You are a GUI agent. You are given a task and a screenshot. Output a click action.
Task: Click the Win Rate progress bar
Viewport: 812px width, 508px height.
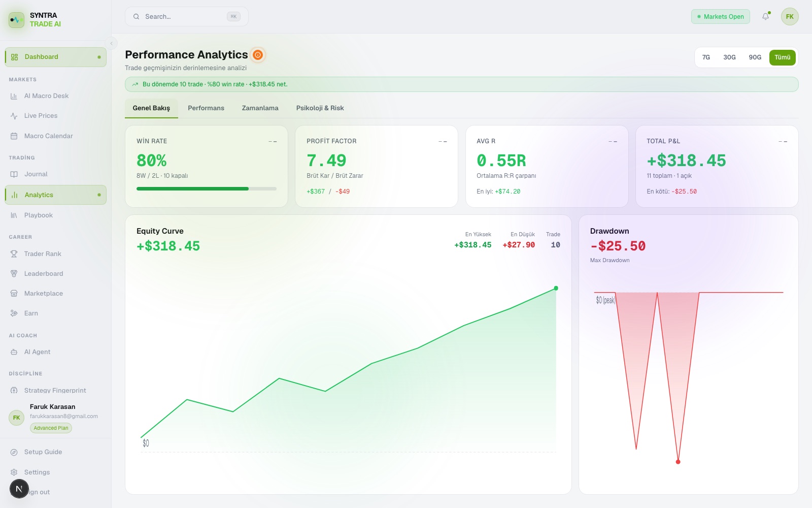(207, 189)
